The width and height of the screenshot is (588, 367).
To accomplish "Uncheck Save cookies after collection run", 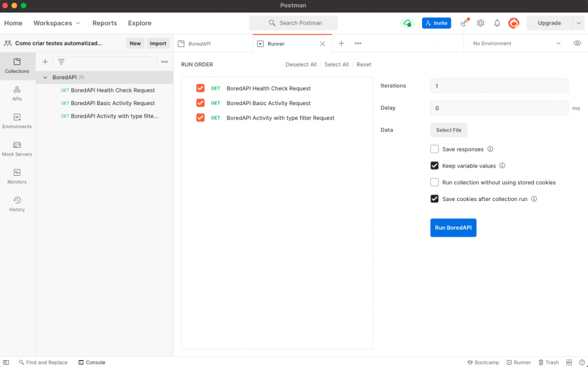I will pos(434,199).
